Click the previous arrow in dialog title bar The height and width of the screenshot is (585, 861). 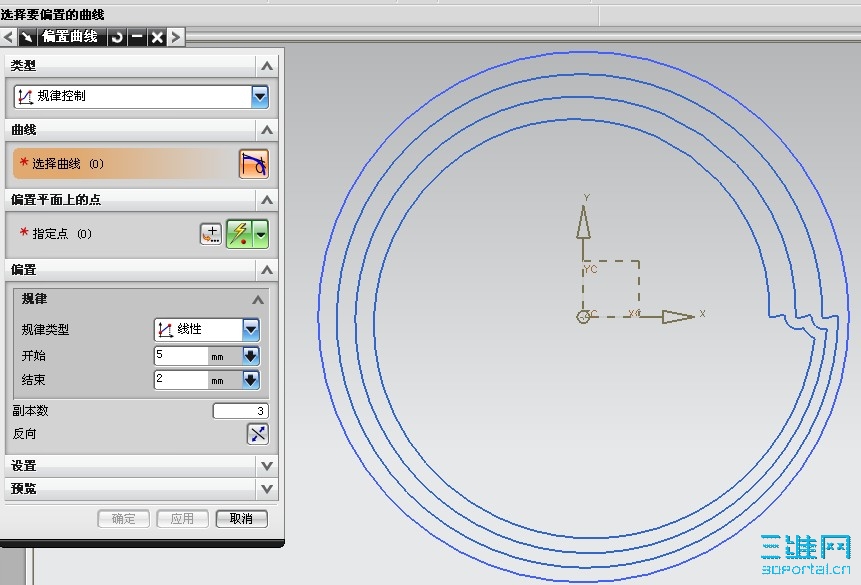[x=8, y=37]
